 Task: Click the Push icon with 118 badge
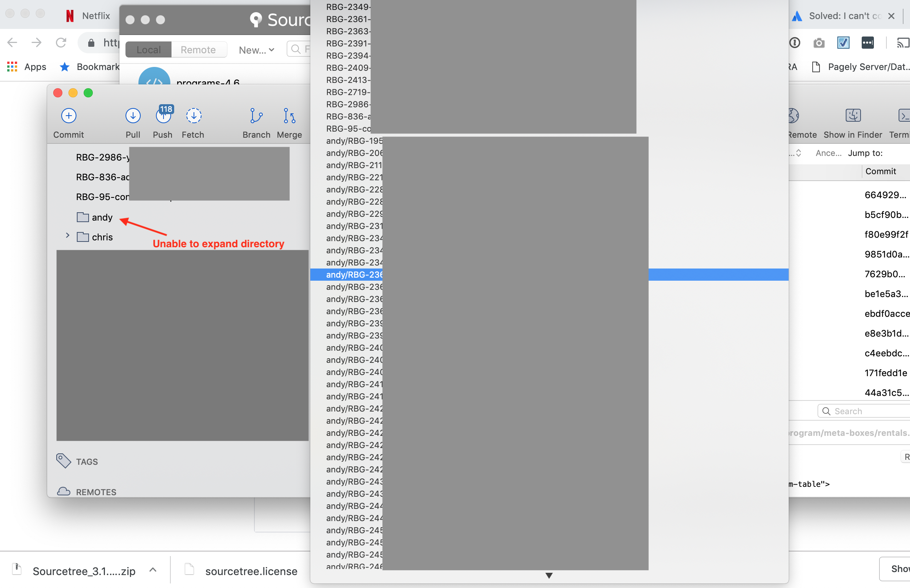(164, 115)
